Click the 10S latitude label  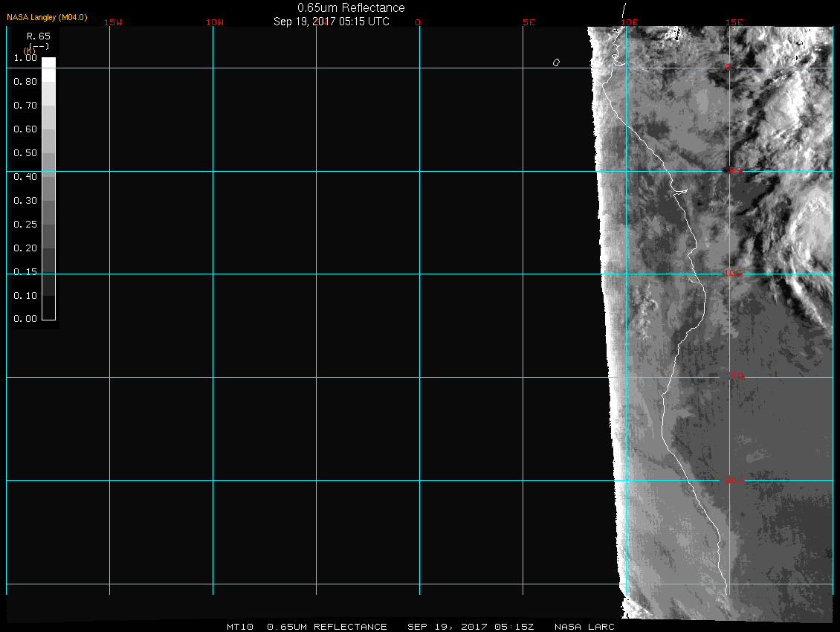[733, 274]
